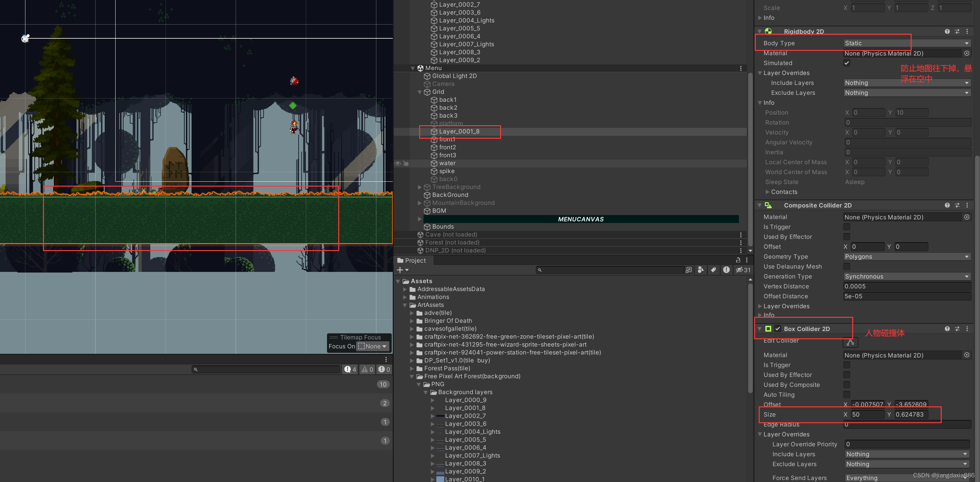
Task: Open Search by Type filter in Project
Action: coord(701,270)
